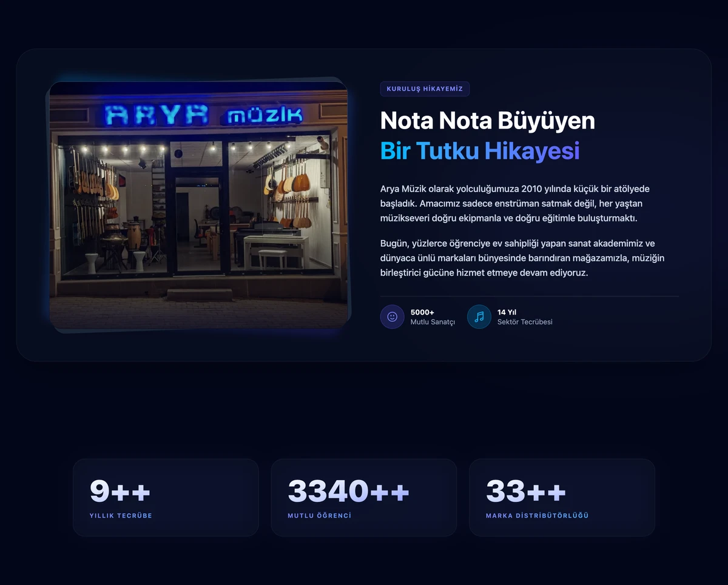Screen dimensions: 728x585
Task: Click the '5000+' statistic text
Action: point(422,312)
